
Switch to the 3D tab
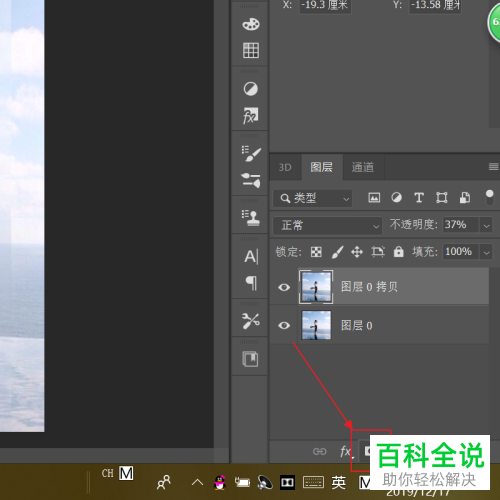(x=285, y=167)
